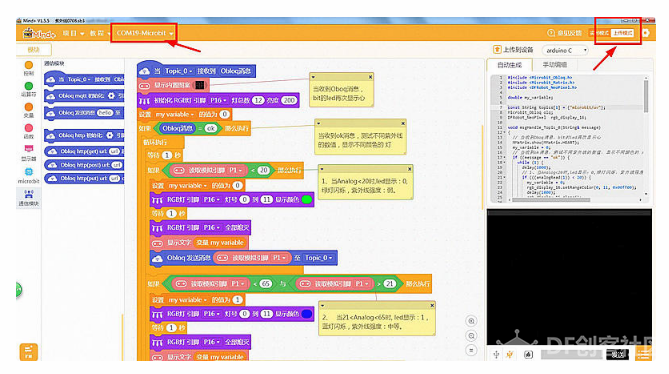Click the Mind+ logo in the header

pyautogui.click(x=39, y=33)
